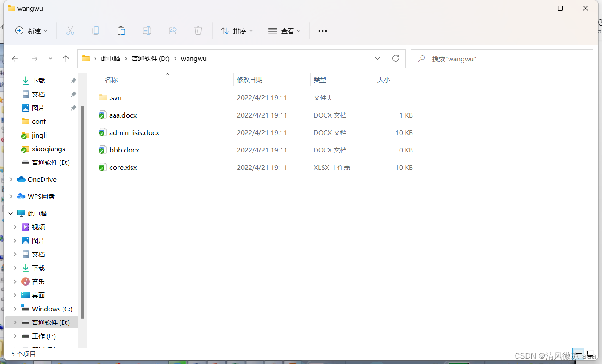Select admin-lisis.docx file name
Screen dimensions: 602x364
click(134, 132)
